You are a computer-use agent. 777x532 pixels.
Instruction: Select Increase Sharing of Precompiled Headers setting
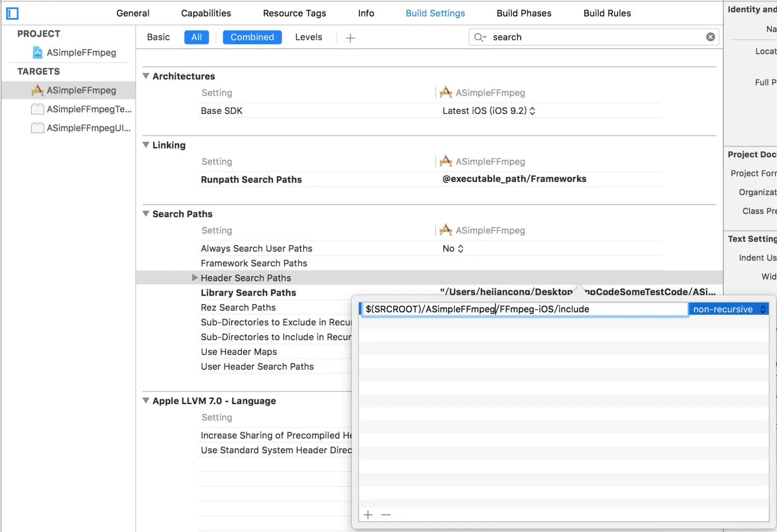pos(276,436)
